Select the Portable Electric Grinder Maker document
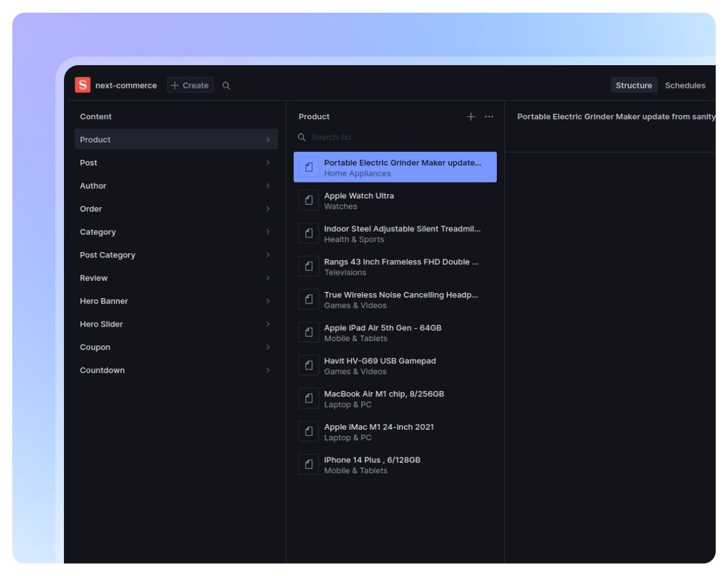 point(395,167)
